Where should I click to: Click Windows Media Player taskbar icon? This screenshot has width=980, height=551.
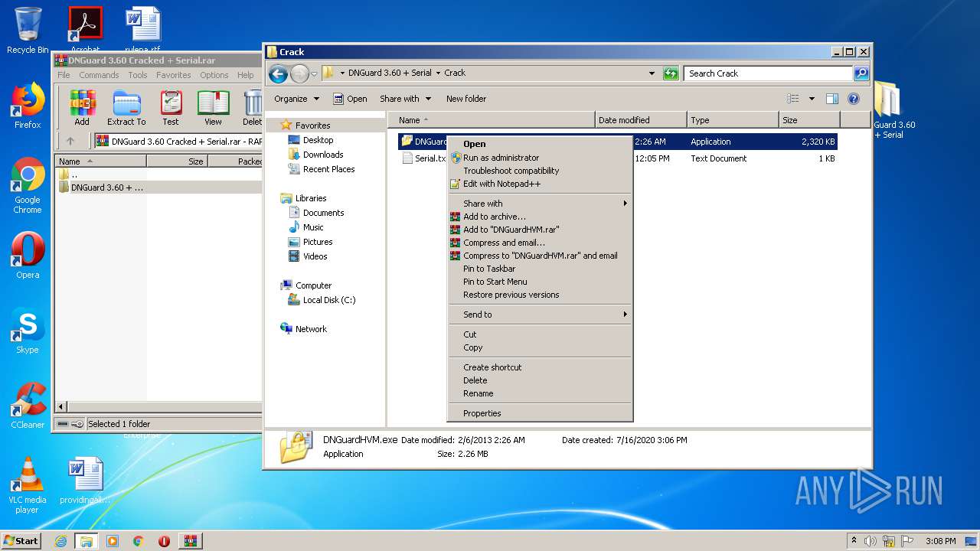pos(113,541)
